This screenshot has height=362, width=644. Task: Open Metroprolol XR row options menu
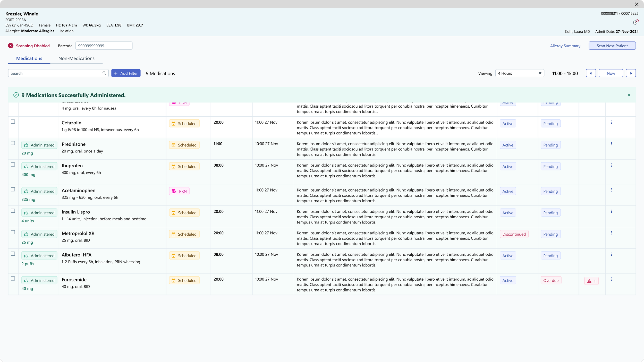(x=611, y=233)
